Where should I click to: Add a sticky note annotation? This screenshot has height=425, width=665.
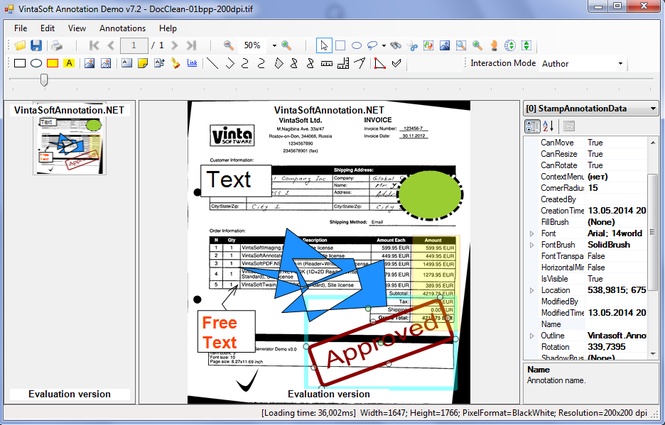pos(143,64)
